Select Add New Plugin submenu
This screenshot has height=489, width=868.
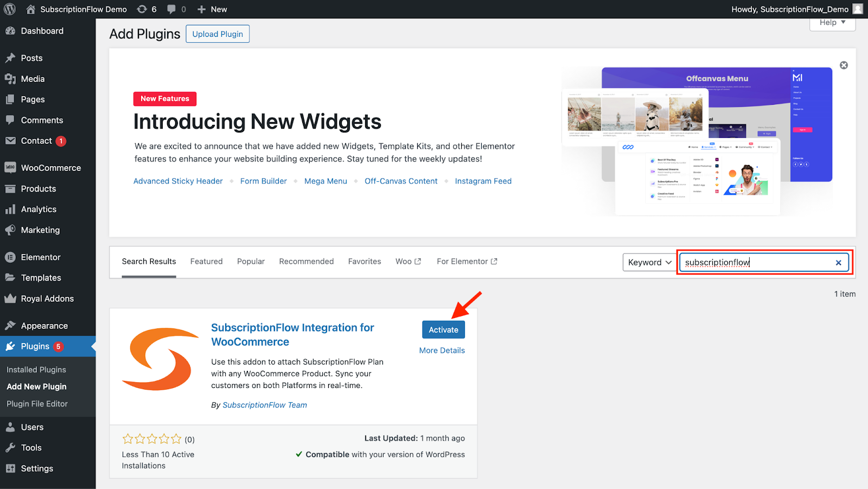coord(36,386)
